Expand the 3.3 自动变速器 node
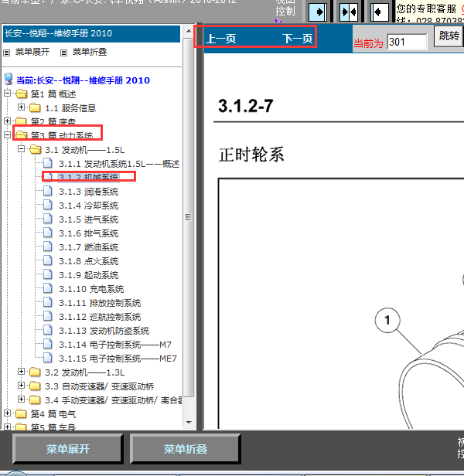 pos(22,386)
